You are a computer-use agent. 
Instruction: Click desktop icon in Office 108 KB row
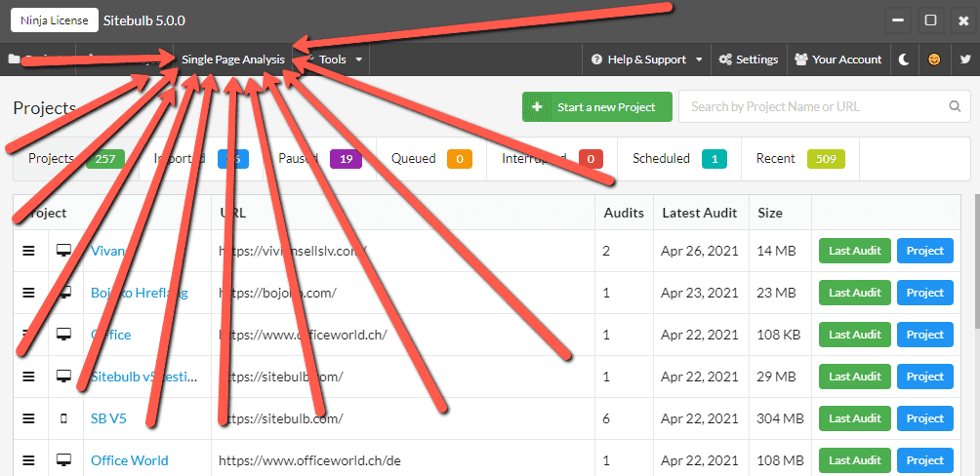63,335
